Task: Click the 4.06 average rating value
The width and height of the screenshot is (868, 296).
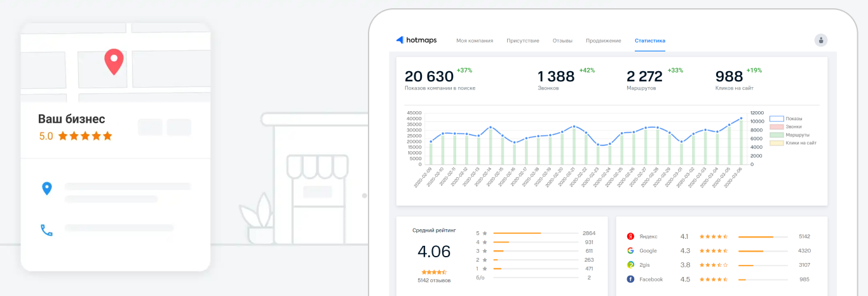Action: coord(434,252)
